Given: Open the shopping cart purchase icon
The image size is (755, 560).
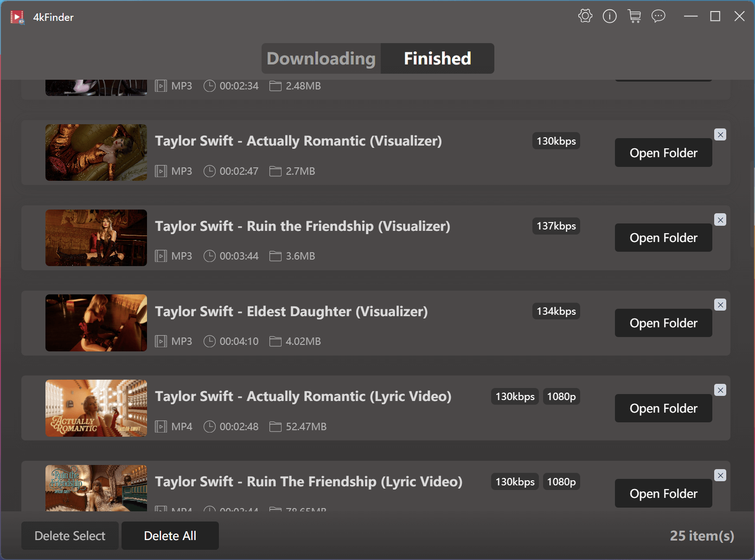Looking at the screenshot, I should point(634,16).
